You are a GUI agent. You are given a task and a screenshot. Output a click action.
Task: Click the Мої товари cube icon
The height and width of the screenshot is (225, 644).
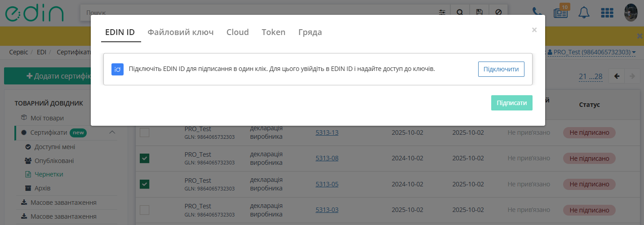tap(24, 118)
